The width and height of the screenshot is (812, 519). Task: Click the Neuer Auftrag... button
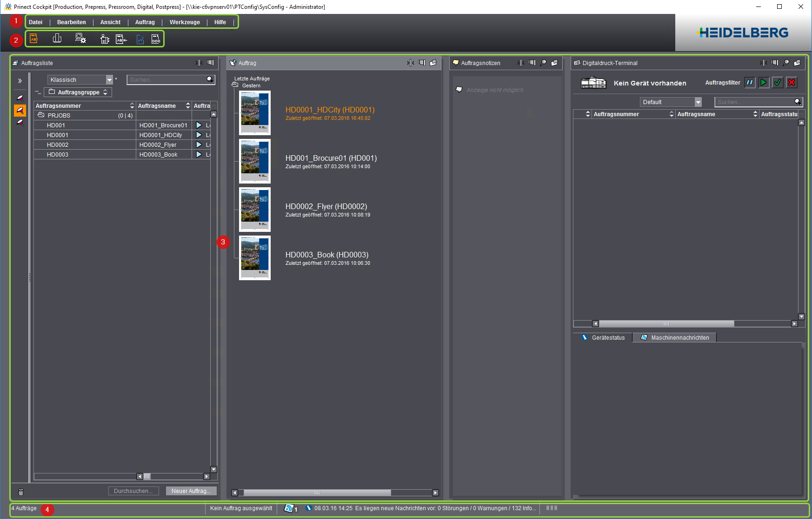coord(191,491)
